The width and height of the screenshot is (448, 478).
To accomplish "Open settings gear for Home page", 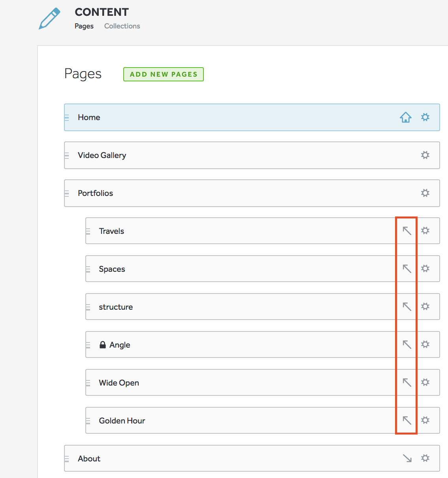I will click(x=425, y=117).
